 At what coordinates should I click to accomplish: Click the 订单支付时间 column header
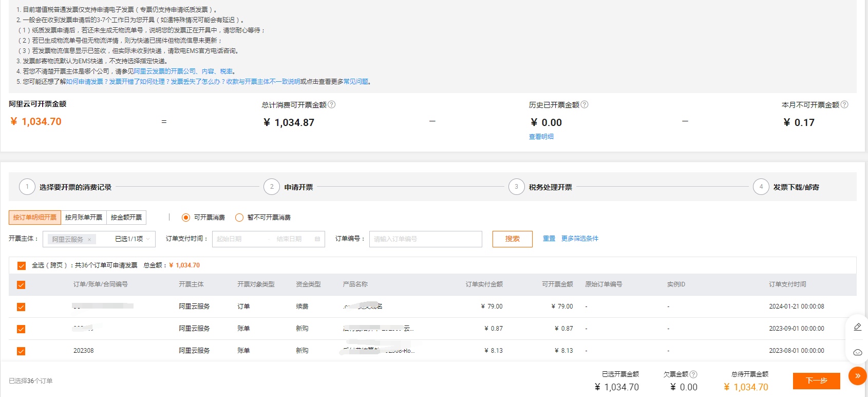[787, 284]
